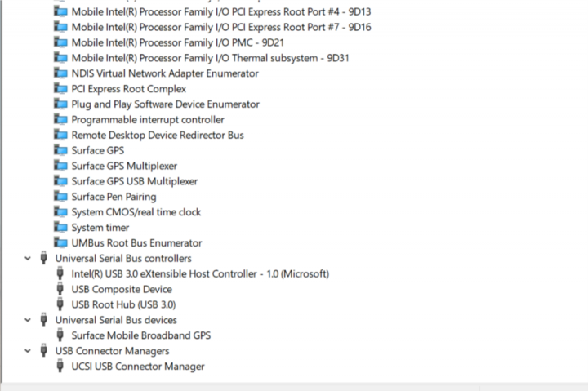
Task: Select Plug and Play Software Device Enumerator entry
Action: pos(165,104)
